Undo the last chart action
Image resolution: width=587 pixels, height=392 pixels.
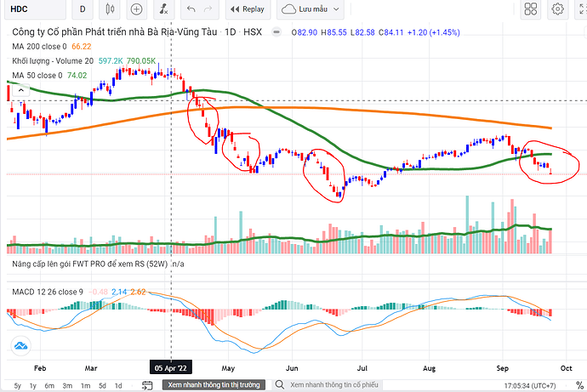tap(191, 9)
